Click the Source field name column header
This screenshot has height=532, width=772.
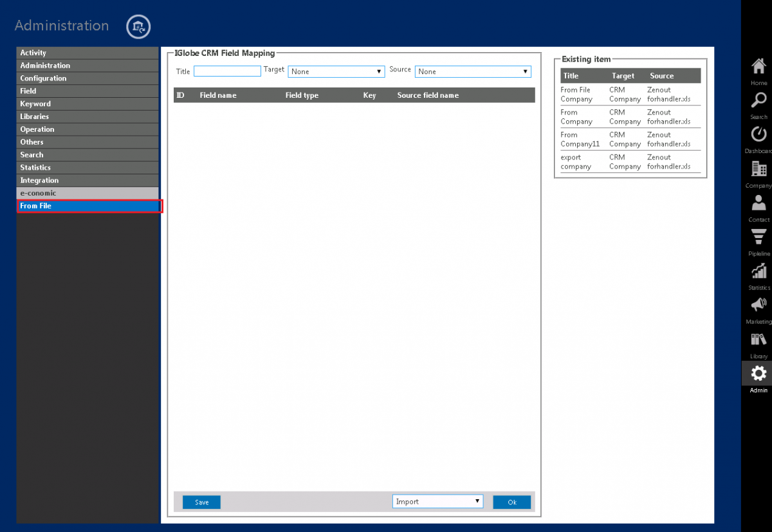click(428, 95)
